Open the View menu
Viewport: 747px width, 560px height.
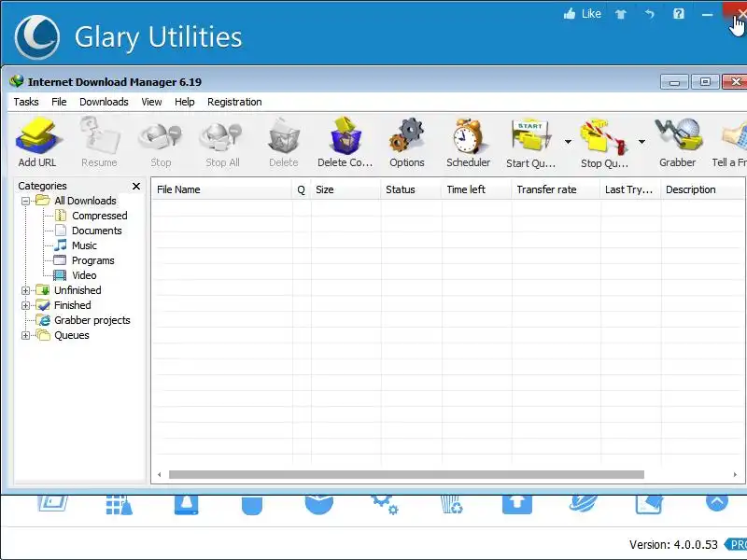(151, 102)
